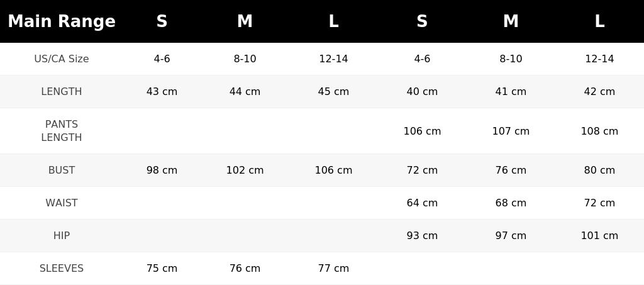Click the LENGTH row label

[62, 92]
